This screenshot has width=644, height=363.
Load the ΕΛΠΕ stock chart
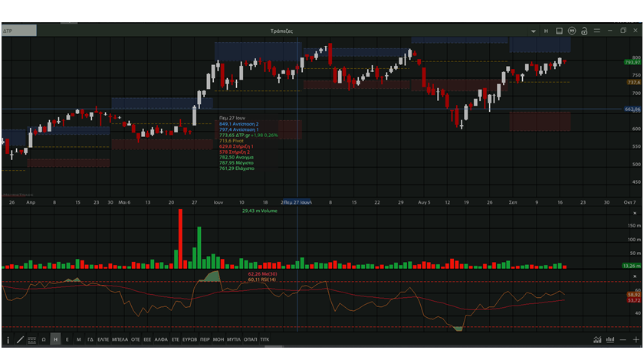point(103,339)
